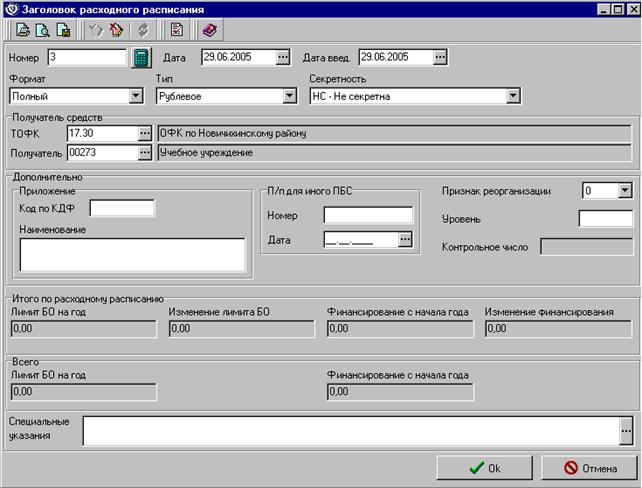Open the Признак реорганизации dropdown
This screenshot has height=488, width=642.
tap(625, 190)
